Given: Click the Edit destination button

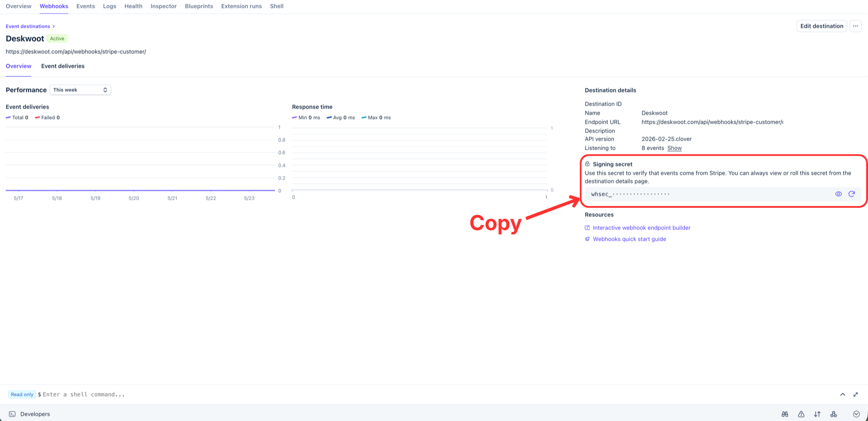Looking at the screenshot, I should click(x=822, y=26).
